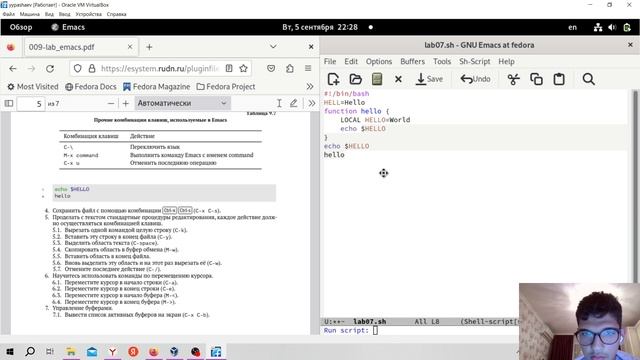Open the VirtualBox Устройства menu
640x360 pixels.
point(89,14)
